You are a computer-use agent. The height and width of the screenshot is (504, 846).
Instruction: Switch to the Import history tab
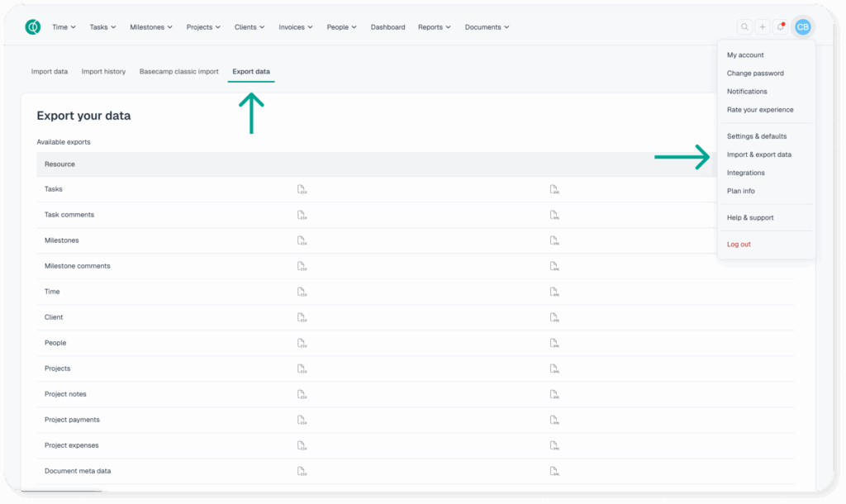pyautogui.click(x=103, y=72)
